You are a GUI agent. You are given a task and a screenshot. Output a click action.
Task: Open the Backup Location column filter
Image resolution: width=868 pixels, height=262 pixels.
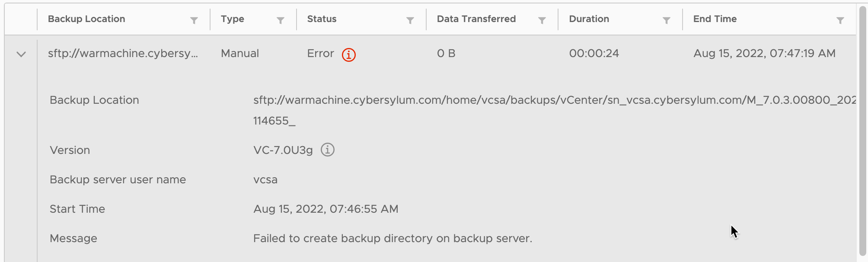(194, 20)
